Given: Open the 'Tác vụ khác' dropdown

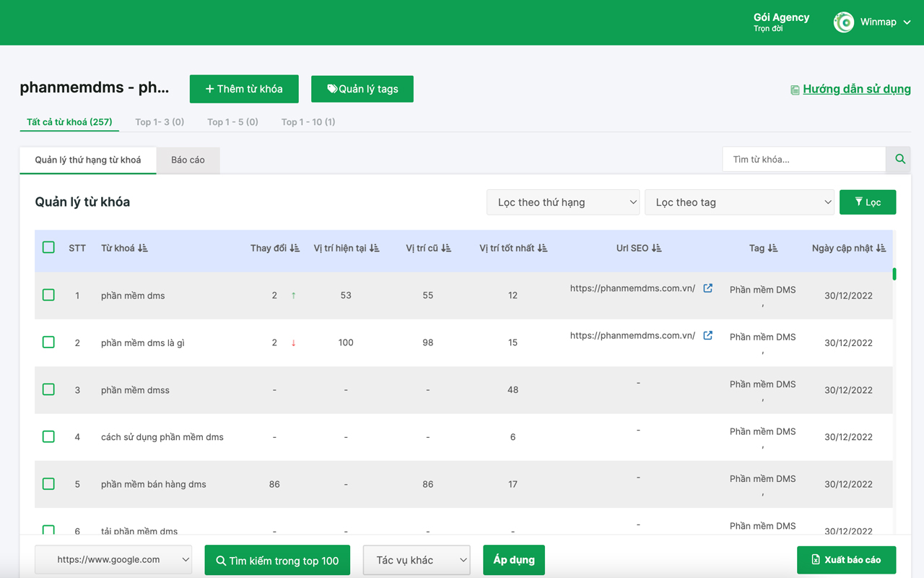Looking at the screenshot, I should (417, 560).
